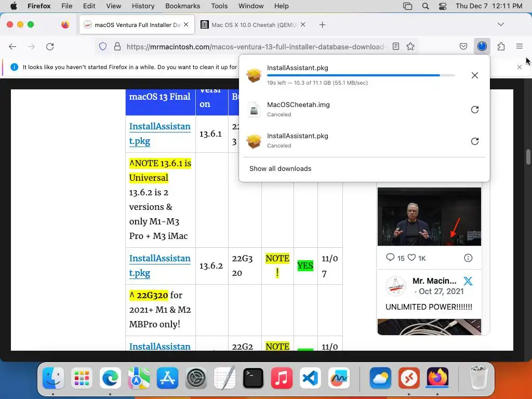The image size is (532, 399).
Task: Open Trash in the Dock
Action: point(478,378)
